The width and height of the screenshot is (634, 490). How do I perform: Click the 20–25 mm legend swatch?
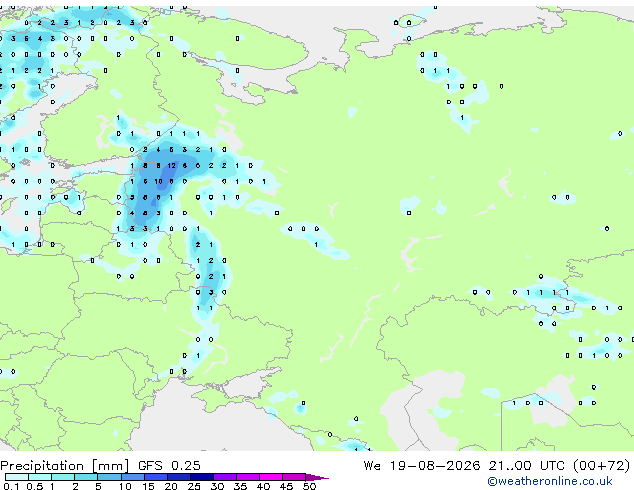[178, 477]
